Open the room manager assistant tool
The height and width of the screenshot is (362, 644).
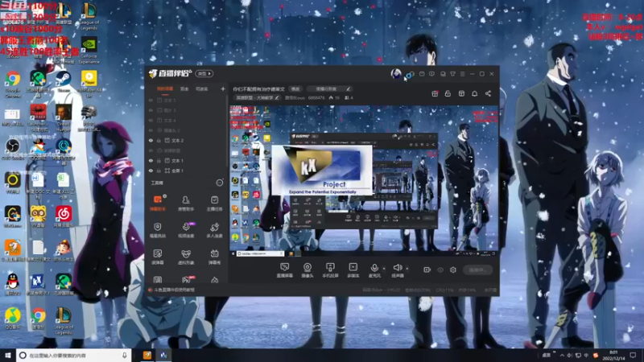(x=186, y=203)
